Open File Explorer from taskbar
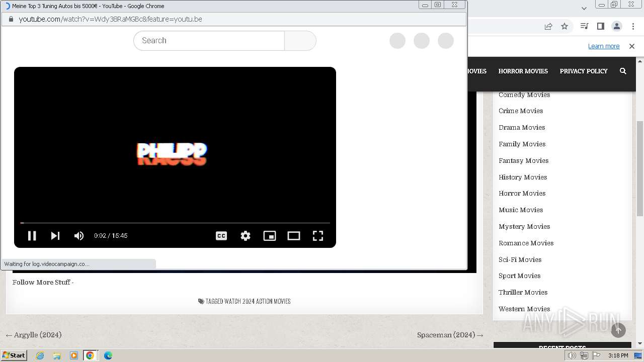 [x=57, y=355]
